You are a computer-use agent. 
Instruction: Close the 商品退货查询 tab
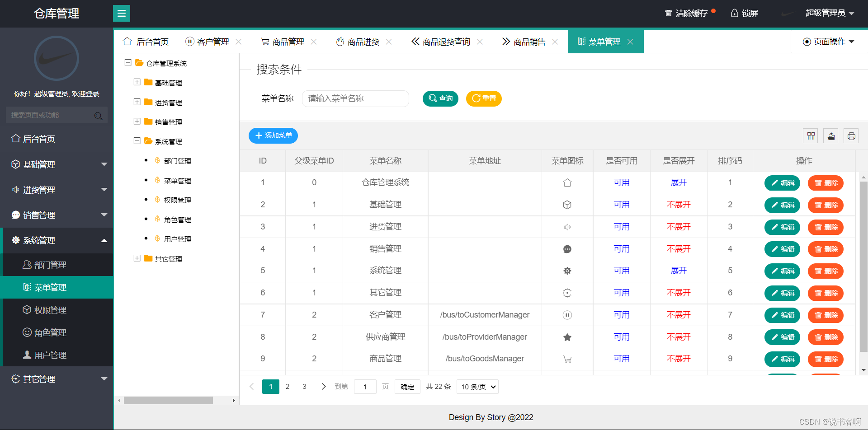(x=480, y=42)
